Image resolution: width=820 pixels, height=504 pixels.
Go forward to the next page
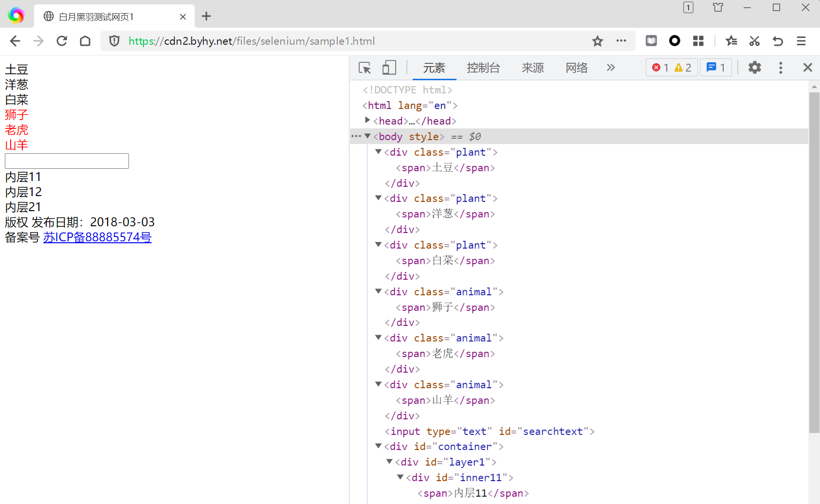coord(38,41)
